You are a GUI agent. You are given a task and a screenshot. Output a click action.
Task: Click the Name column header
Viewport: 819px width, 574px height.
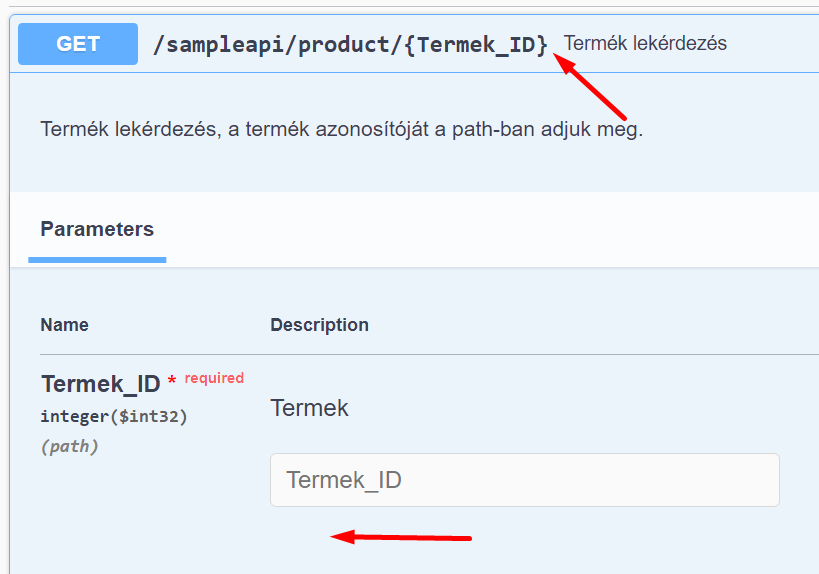coord(64,325)
